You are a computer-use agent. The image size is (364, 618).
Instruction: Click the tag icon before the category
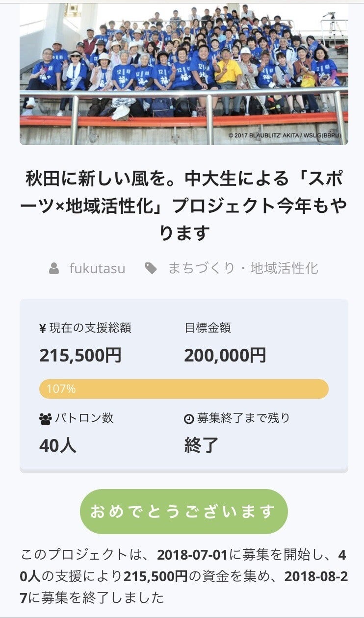click(x=151, y=268)
